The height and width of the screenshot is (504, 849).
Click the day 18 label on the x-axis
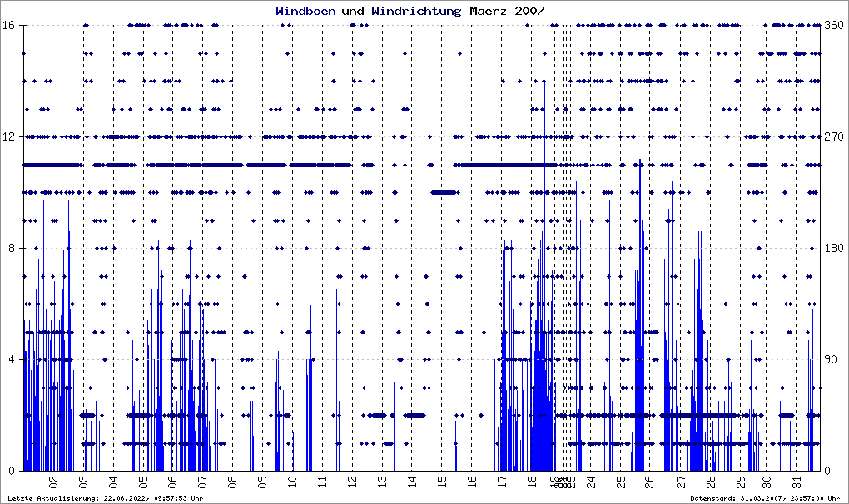pyautogui.click(x=531, y=482)
